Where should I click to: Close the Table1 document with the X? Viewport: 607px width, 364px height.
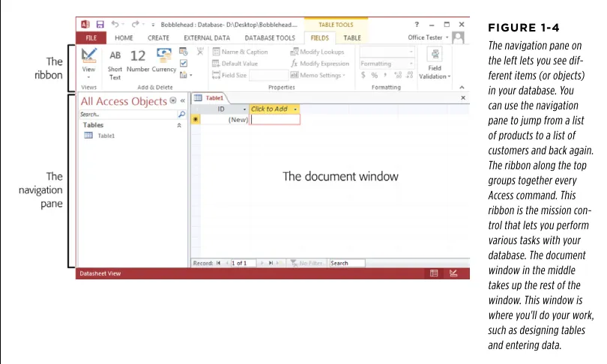(463, 98)
